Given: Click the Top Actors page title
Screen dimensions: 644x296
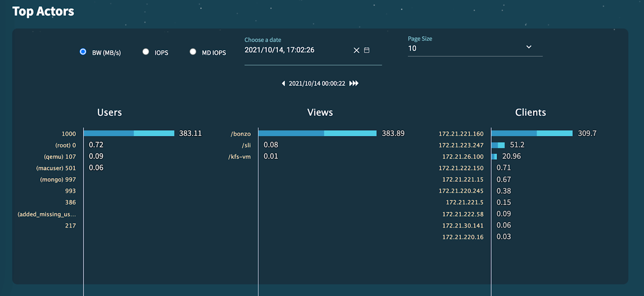Looking at the screenshot, I should [43, 11].
